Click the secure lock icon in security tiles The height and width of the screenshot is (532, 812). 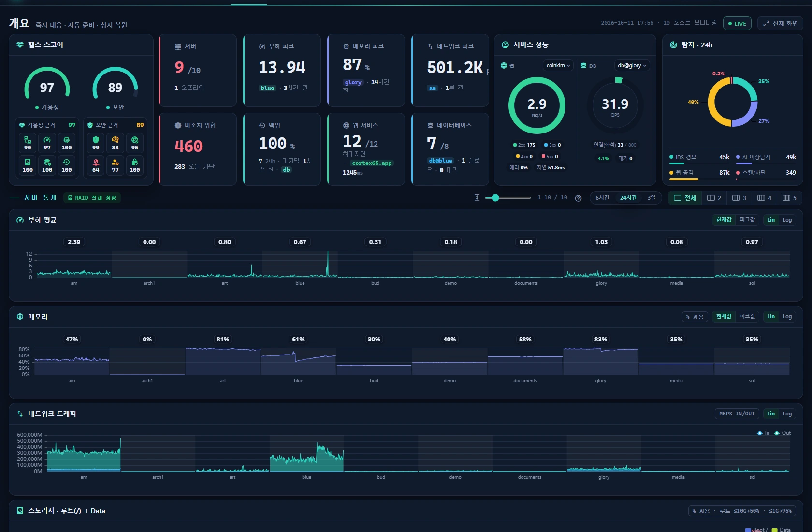point(135,162)
